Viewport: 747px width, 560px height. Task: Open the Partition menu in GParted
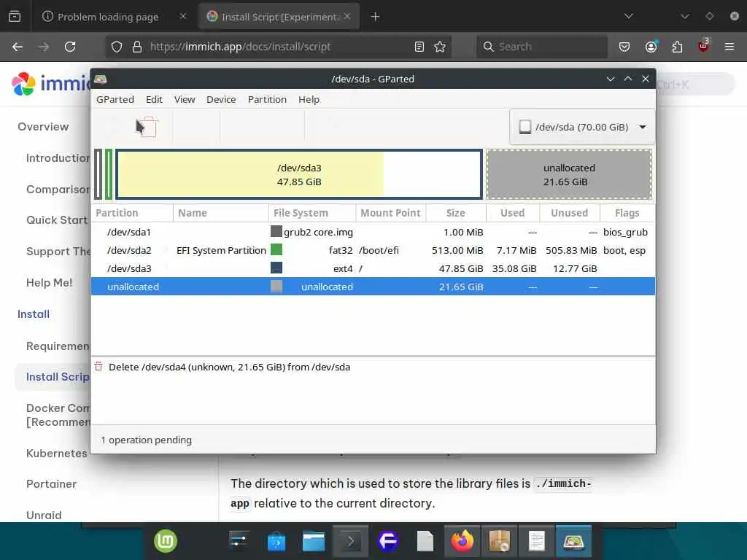click(x=267, y=99)
